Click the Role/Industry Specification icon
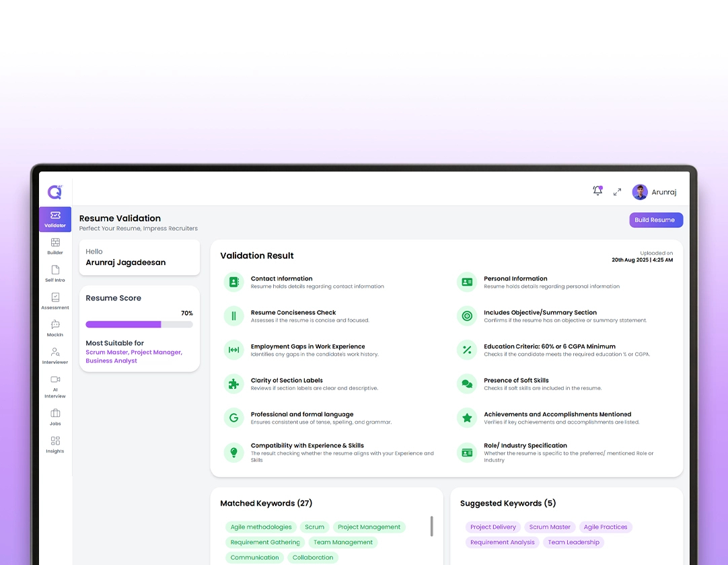This screenshot has height=565, width=728. (467, 452)
